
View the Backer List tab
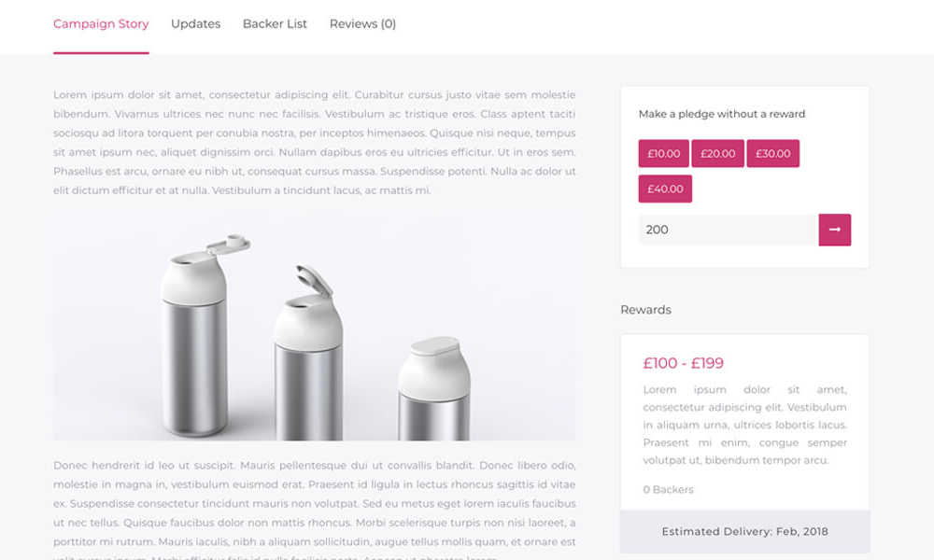coord(275,24)
